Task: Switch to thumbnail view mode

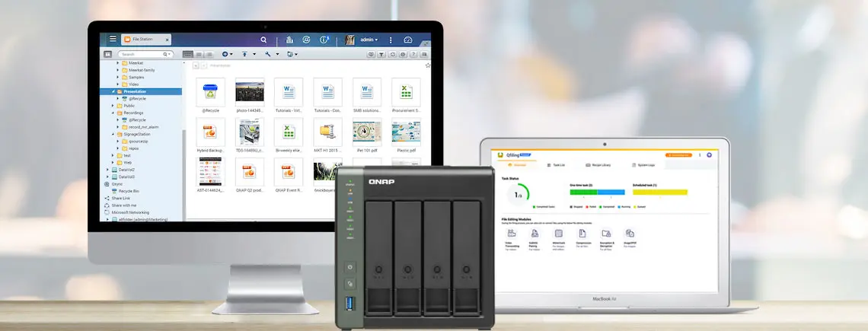Action: [x=188, y=54]
